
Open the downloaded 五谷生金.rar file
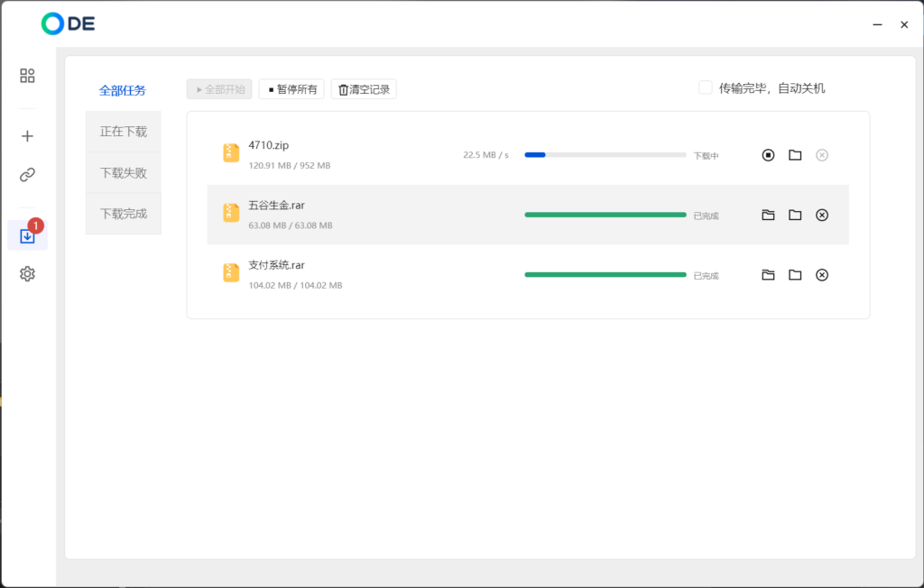768,215
